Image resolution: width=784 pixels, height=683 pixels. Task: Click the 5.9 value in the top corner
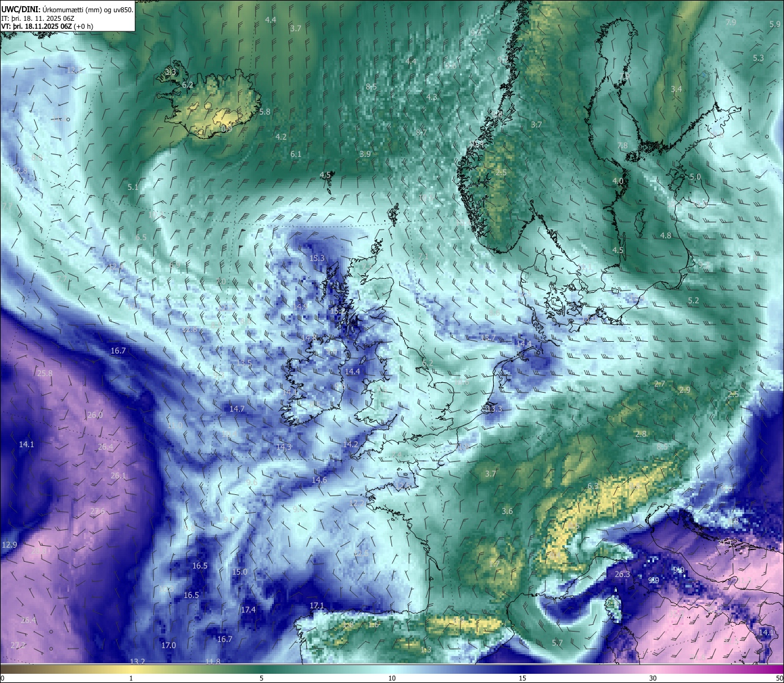[x=775, y=24]
